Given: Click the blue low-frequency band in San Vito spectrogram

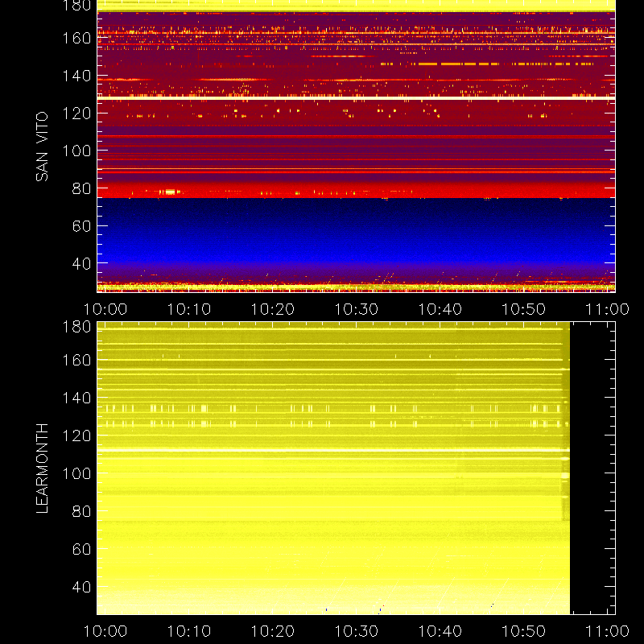Looking at the screenshot, I should pos(356,231).
